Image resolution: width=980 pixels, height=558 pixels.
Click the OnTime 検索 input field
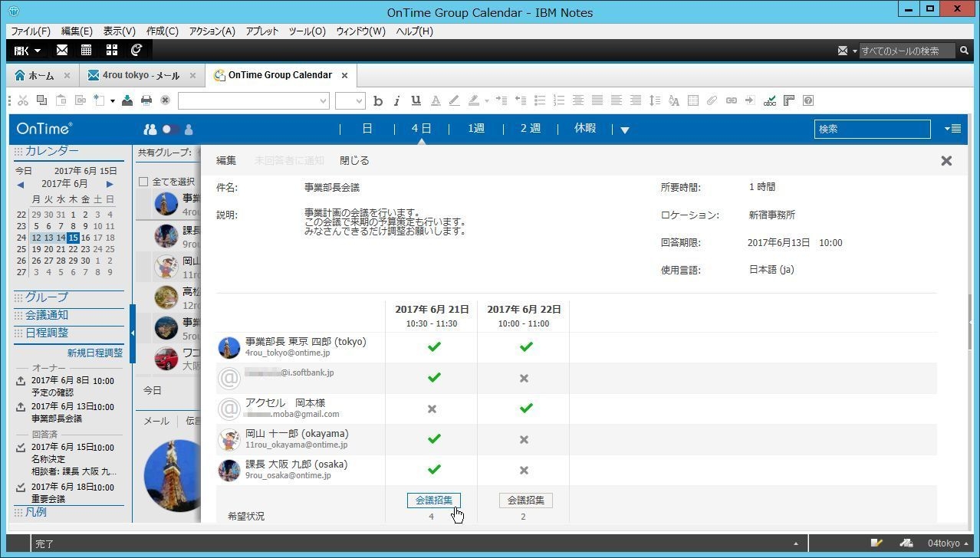point(871,129)
